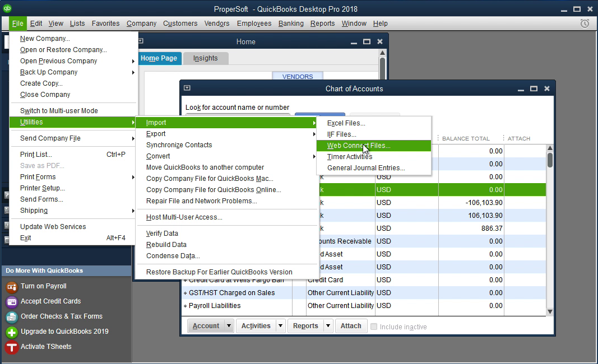The width and height of the screenshot is (598, 364).
Task: Click the red Activate TSheets icon
Action: [12, 347]
